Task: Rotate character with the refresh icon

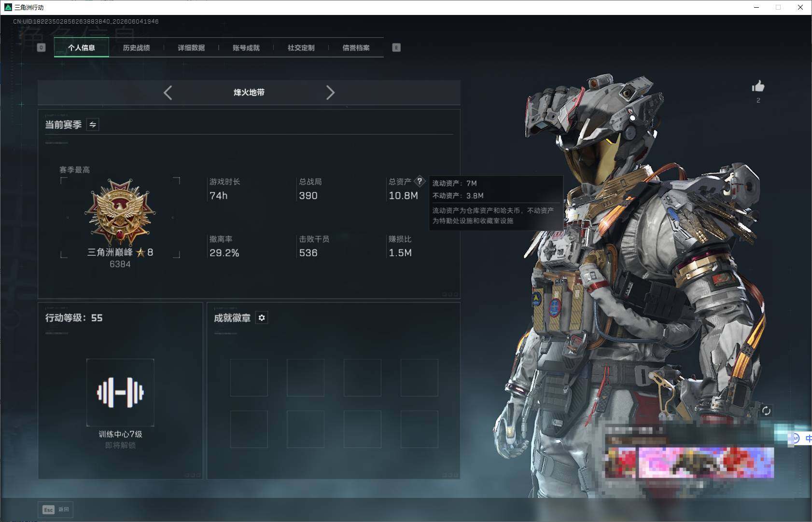Action: point(766,411)
